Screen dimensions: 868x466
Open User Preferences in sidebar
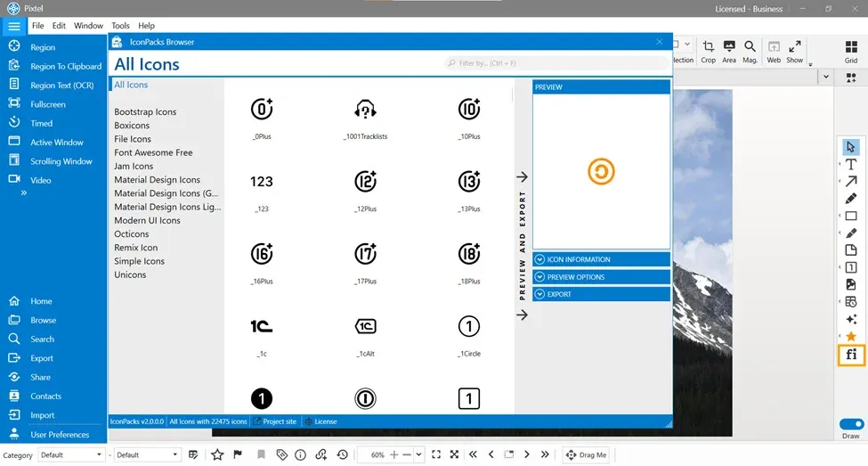[x=60, y=435]
